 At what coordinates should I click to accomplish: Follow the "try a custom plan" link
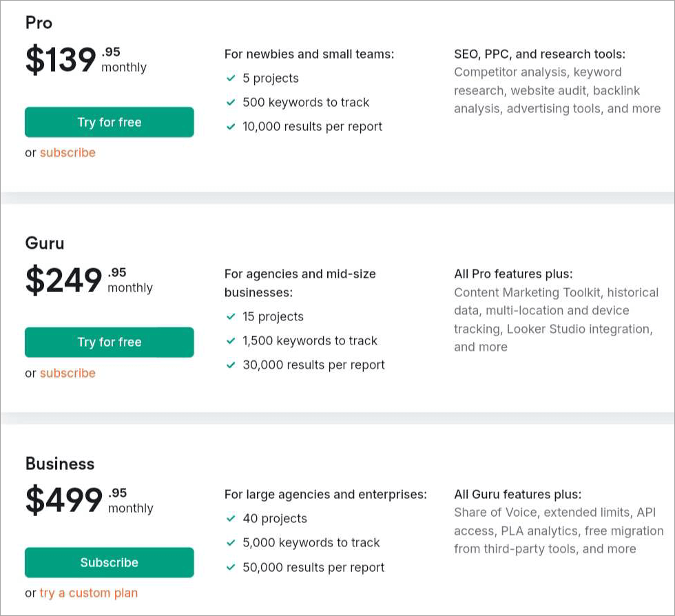pyautogui.click(x=88, y=593)
